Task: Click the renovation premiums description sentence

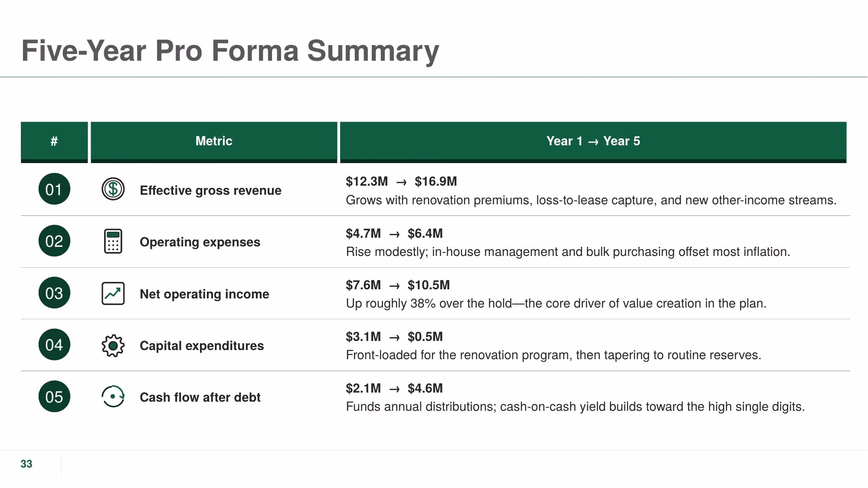Action: point(591,200)
